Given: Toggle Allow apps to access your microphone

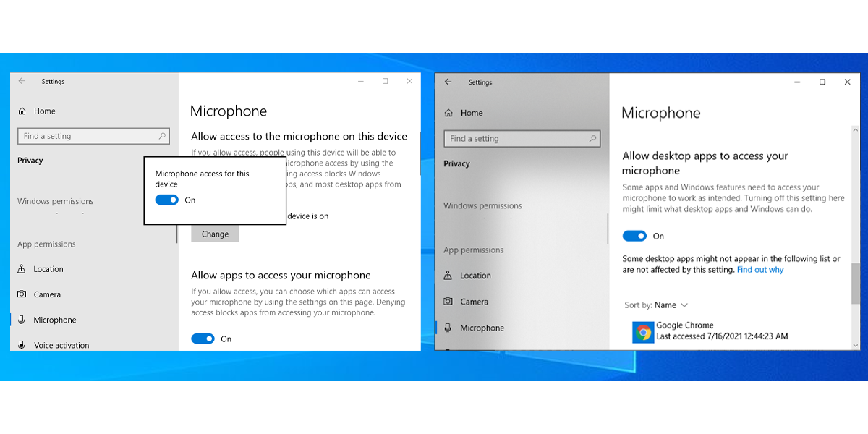Looking at the screenshot, I should 203,339.
